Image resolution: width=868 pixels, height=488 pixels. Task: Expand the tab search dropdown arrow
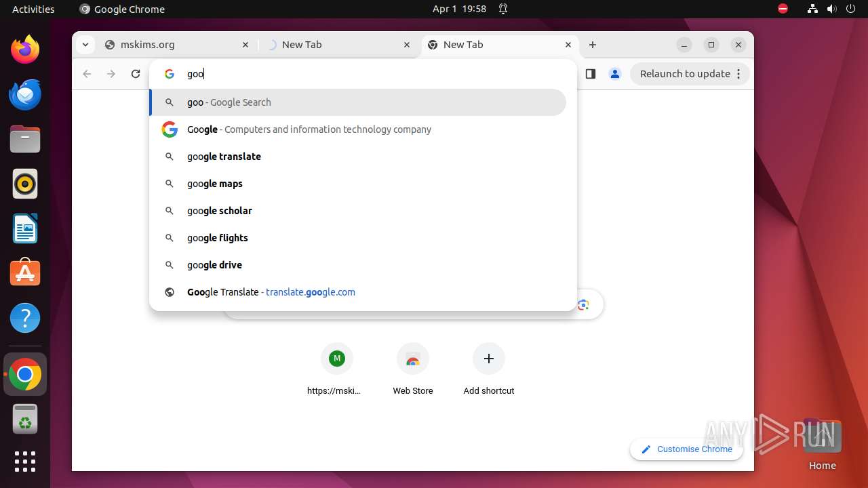click(x=85, y=45)
